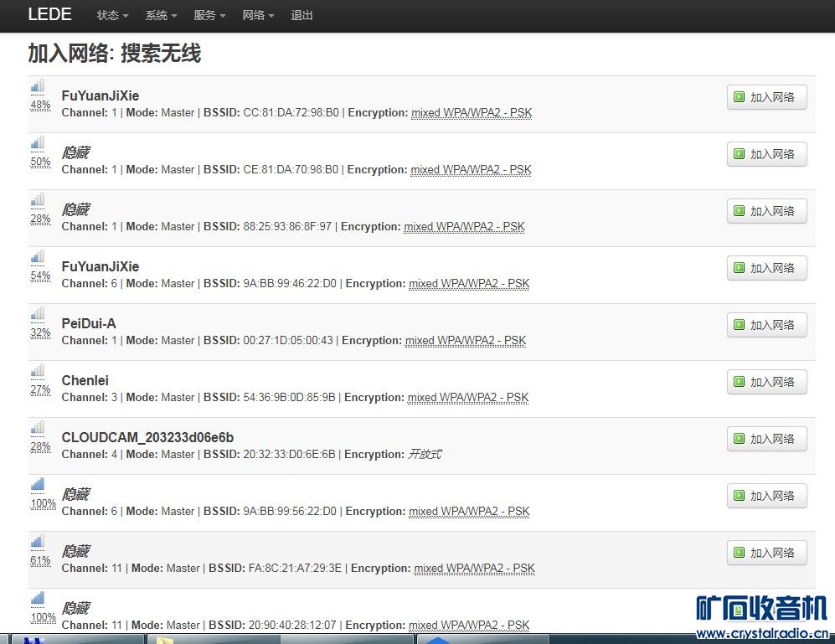Screen dimensions: 835x644
Task: Select the PeiDui-A network name
Action: [89, 324]
